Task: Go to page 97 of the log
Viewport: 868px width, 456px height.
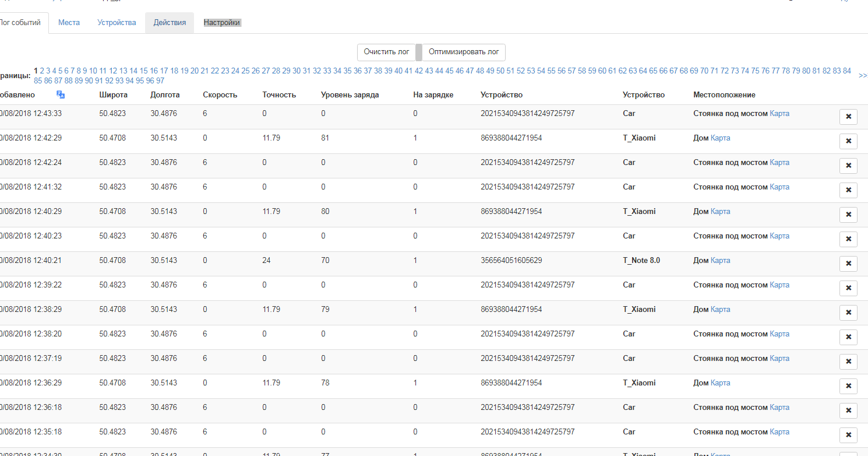Action: click(x=160, y=81)
